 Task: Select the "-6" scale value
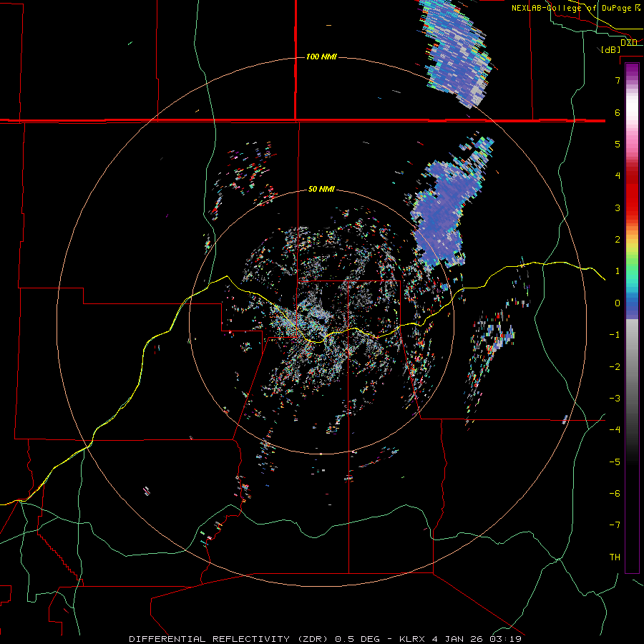coord(615,494)
